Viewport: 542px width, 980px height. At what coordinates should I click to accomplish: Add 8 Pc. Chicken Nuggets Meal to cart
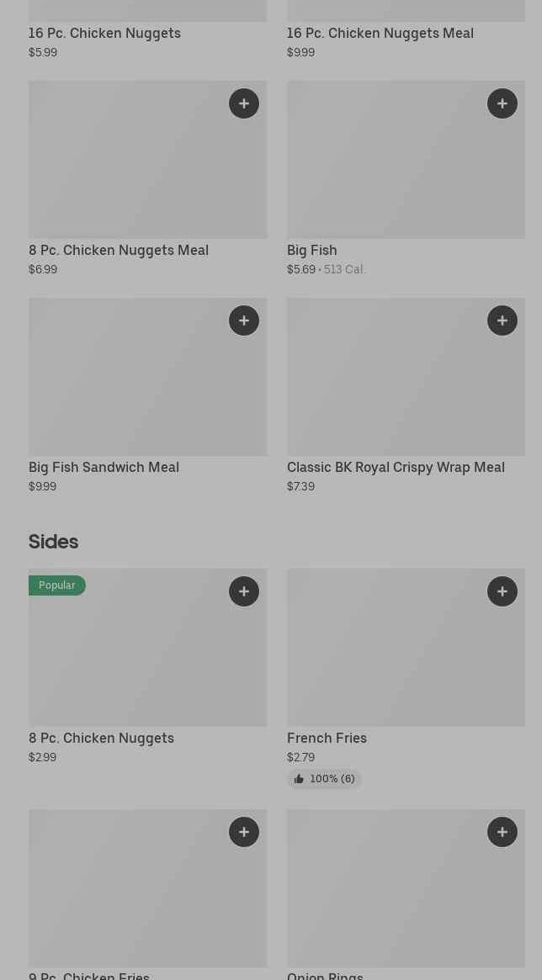click(244, 103)
